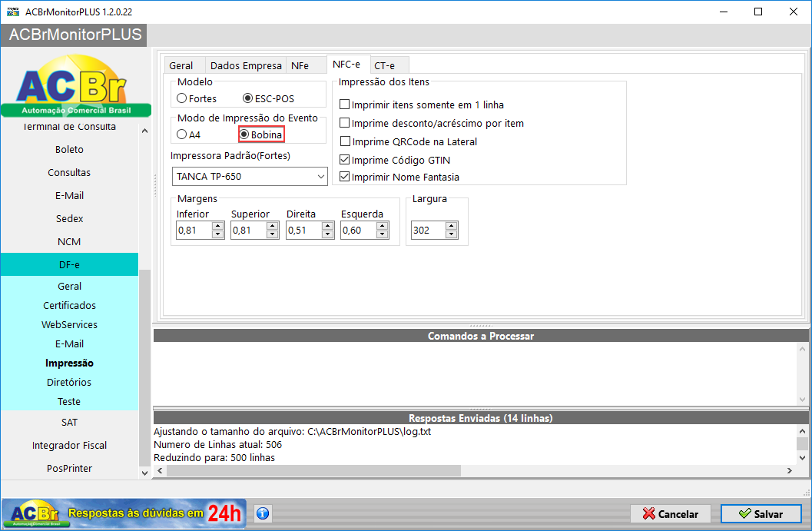The width and height of the screenshot is (812, 531).
Task: Click sidebar scrollbar down arrow
Action: click(x=144, y=473)
